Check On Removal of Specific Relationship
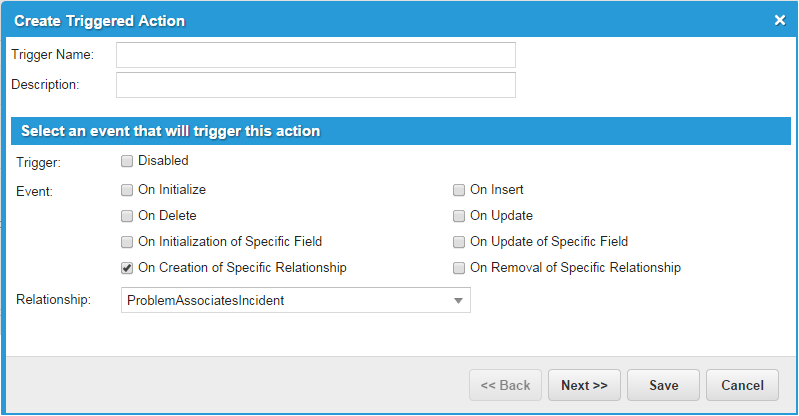The height and width of the screenshot is (416, 799). [459, 268]
